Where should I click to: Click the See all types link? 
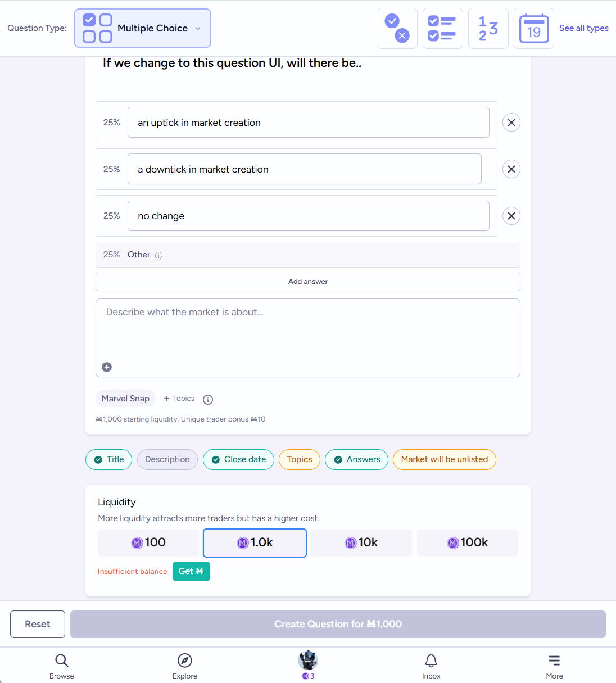coord(583,28)
